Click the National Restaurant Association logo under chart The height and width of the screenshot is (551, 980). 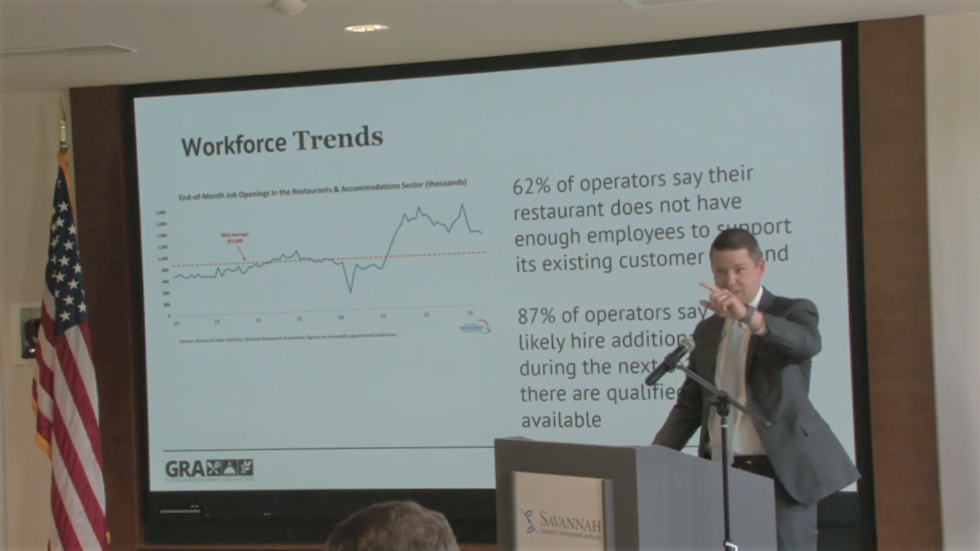476,326
